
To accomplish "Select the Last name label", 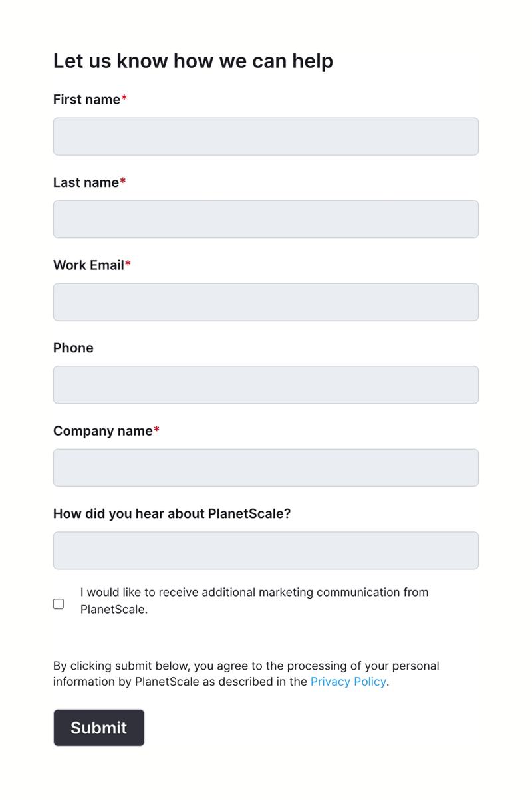I will (x=85, y=182).
